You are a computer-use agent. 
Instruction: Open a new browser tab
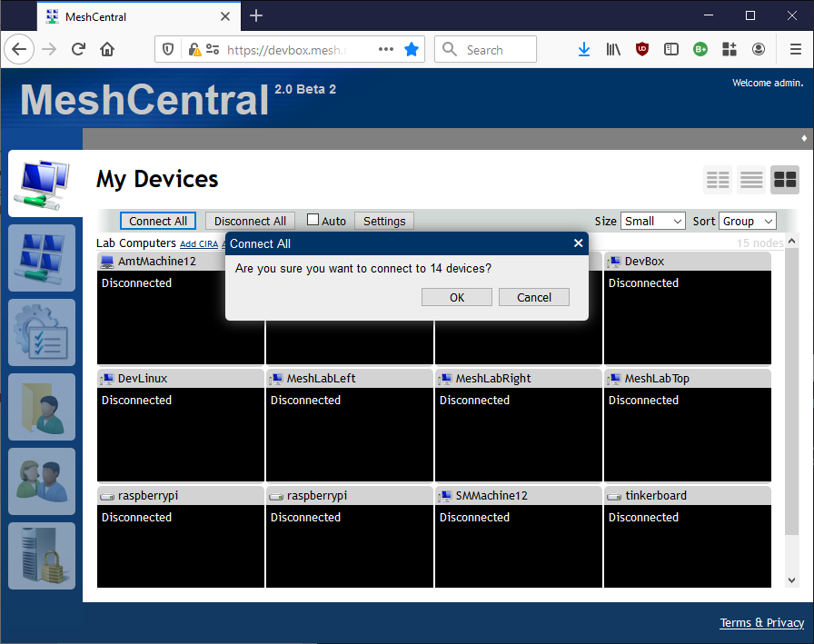(x=255, y=15)
